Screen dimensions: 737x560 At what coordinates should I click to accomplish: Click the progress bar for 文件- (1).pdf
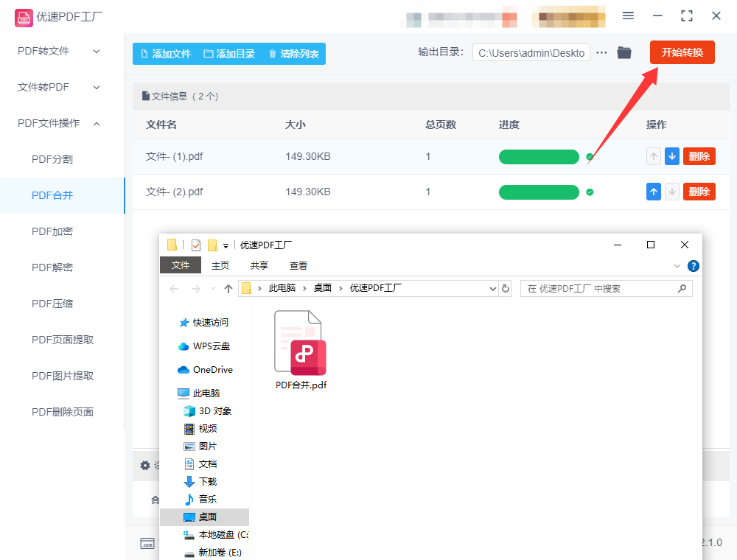tap(539, 157)
